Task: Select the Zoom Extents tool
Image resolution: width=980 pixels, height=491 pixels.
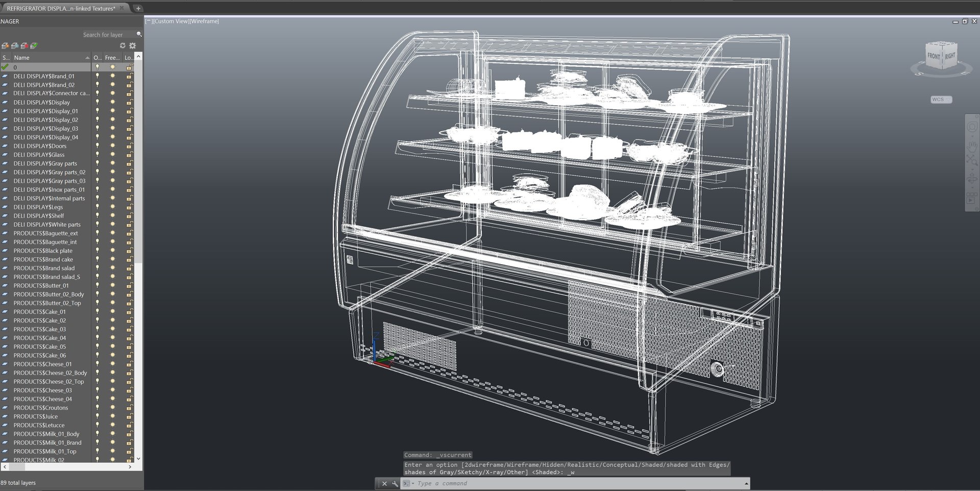Action: tap(972, 160)
